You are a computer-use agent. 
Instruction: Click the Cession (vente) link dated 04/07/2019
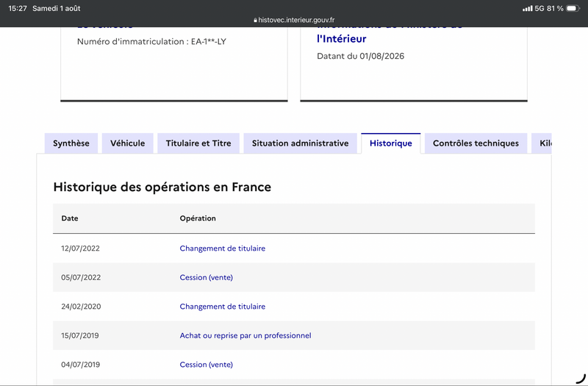coord(207,365)
